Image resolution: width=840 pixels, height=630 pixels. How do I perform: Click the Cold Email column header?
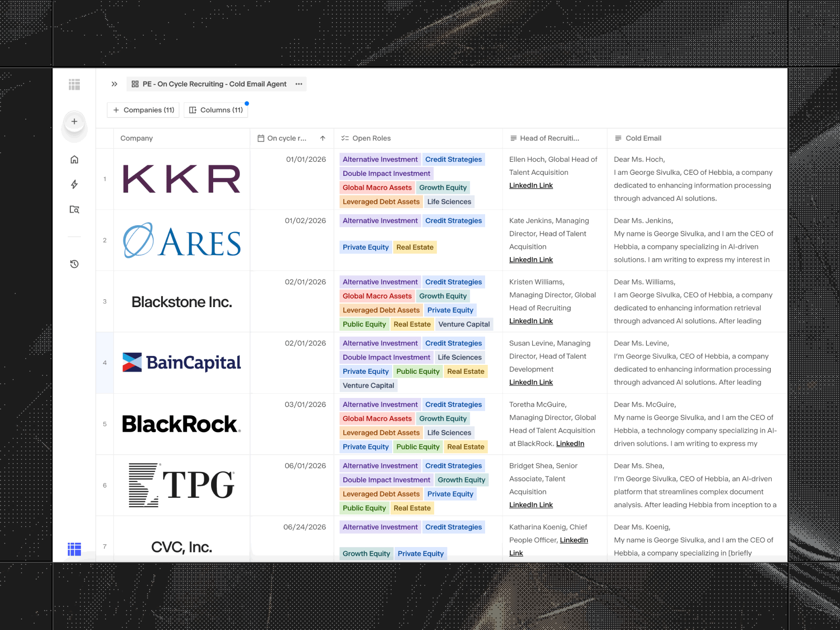click(697, 139)
